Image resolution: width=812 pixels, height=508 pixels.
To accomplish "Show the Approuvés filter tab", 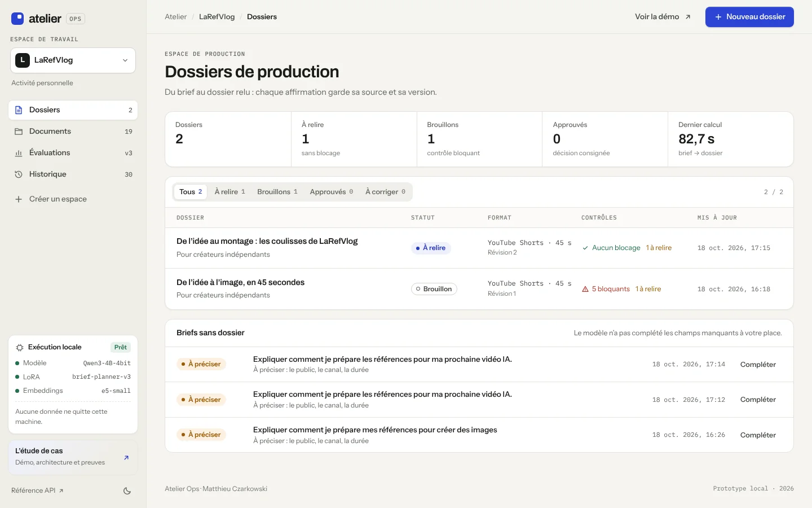I will tap(331, 192).
